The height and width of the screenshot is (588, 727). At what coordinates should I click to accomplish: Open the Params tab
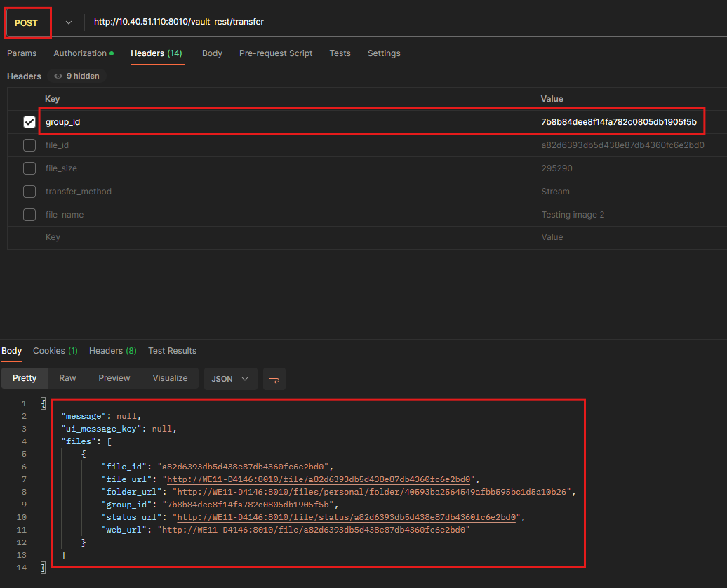[22, 53]
